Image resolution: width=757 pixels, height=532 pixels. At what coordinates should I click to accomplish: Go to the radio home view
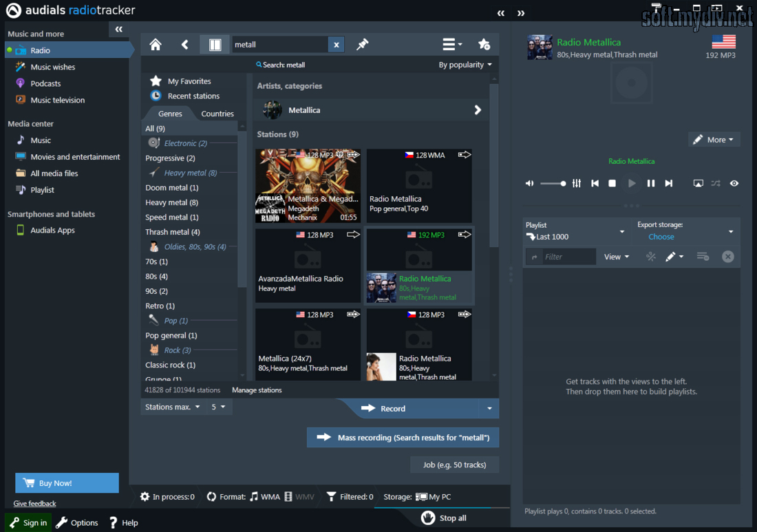pos(156,45)
